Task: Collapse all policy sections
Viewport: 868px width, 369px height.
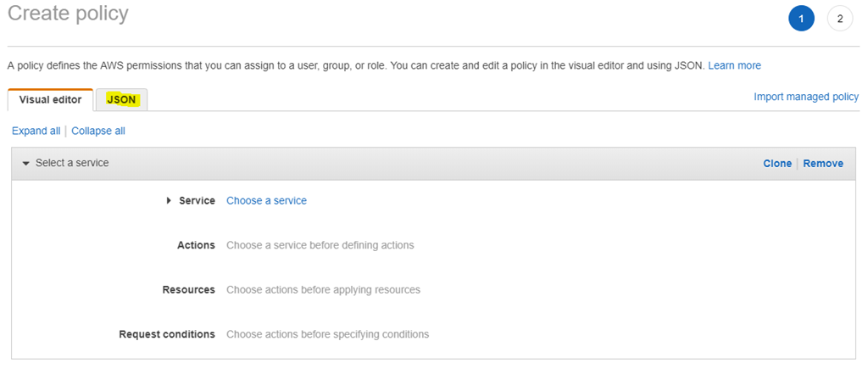Action: tap(98, 131)
